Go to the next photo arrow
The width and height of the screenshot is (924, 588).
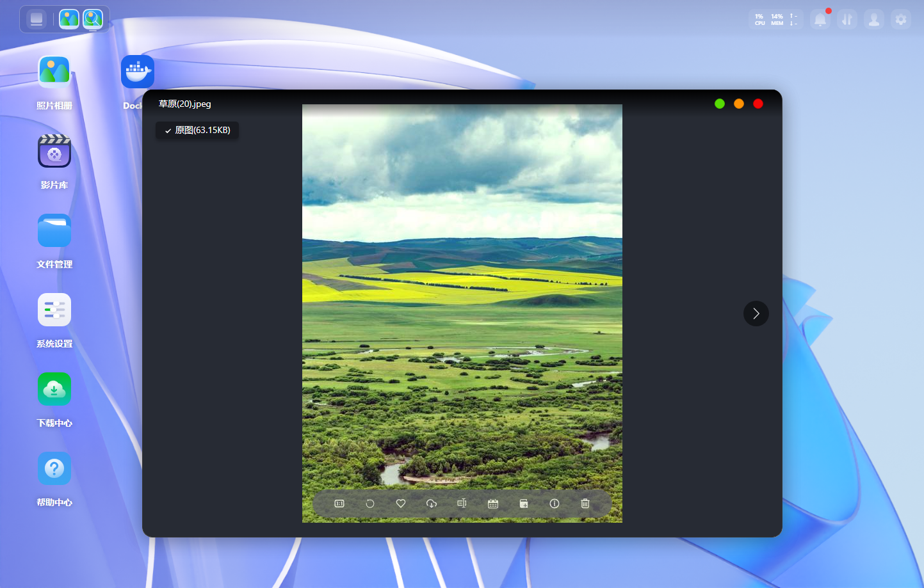(756, 314)
